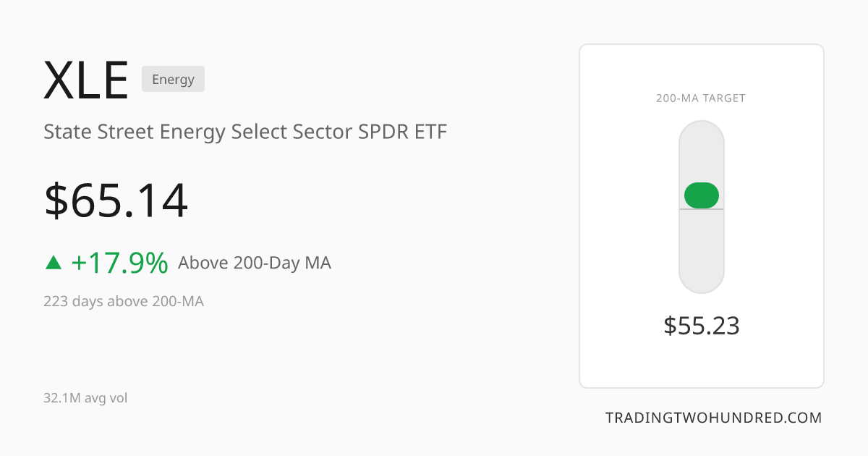
Task: Click the green pill slider handle
Action: [702, 195]
